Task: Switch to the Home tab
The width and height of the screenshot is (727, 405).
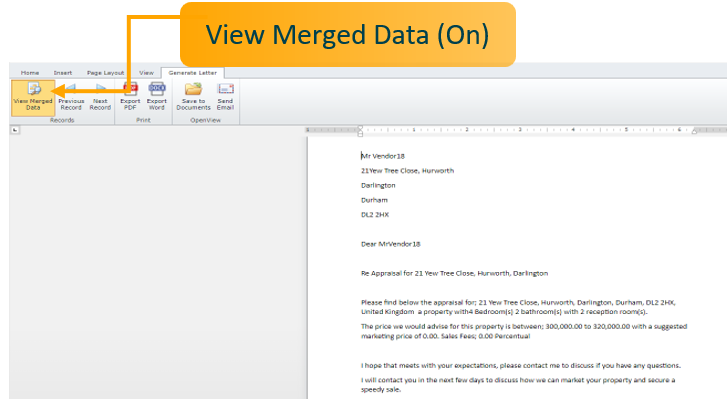Action: click(x=30, y=72)
